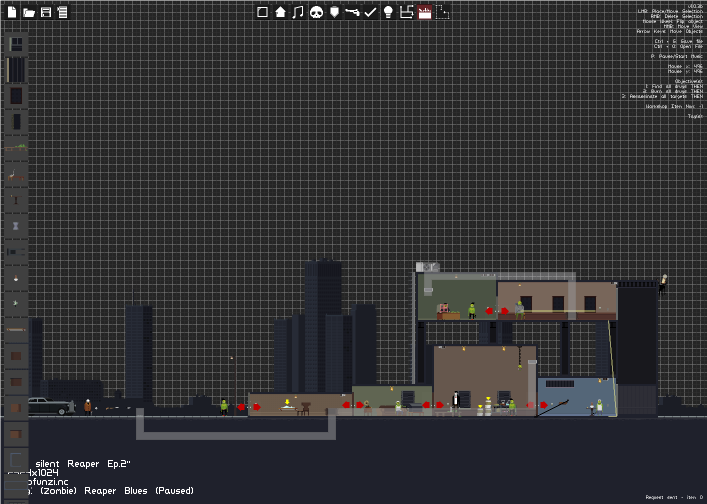Select the highlighted red clapperboard category

(x=425, y=12)
